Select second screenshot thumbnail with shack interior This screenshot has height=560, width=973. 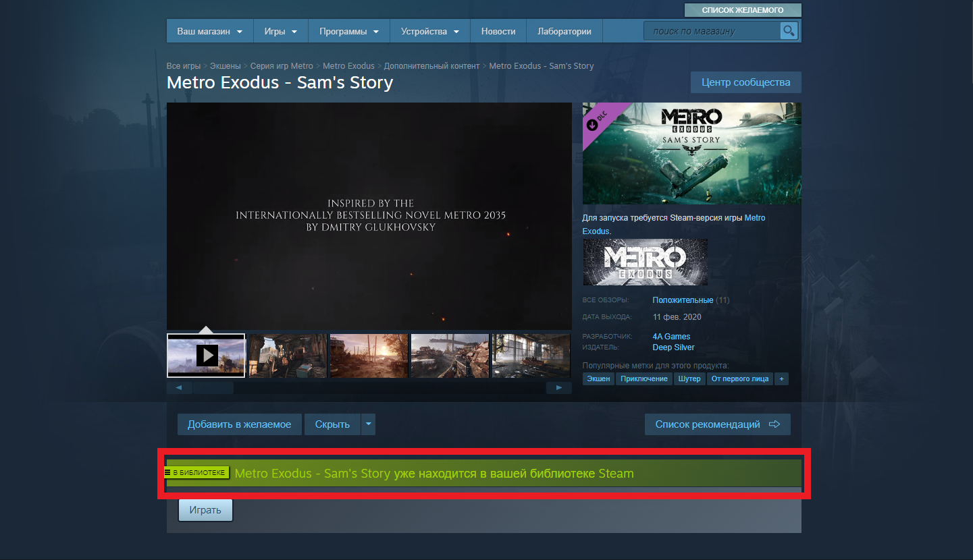[x=288, y=355]
